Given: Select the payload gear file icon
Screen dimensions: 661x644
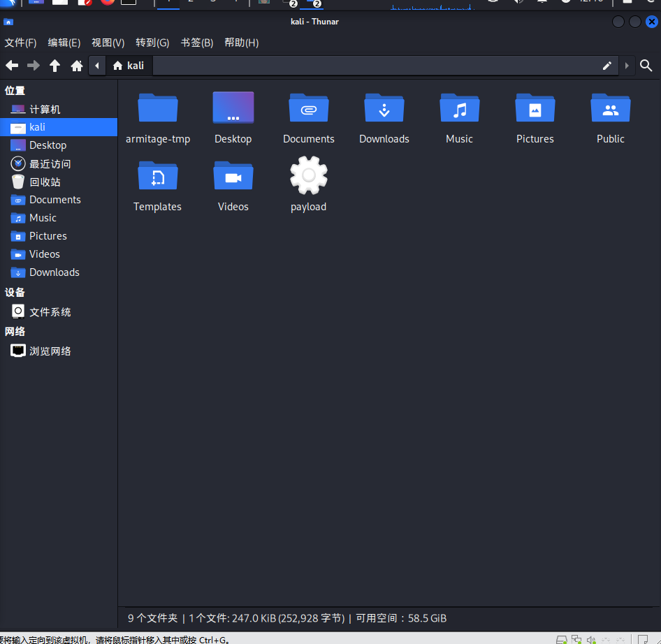Looking at the screenshot, I should [x=309, y=175].
